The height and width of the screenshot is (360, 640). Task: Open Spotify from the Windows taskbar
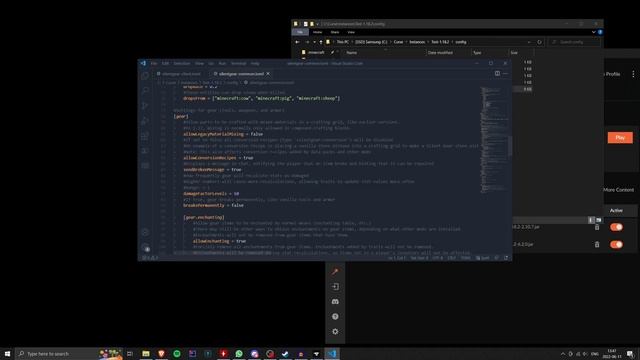[x=177, y=353]
